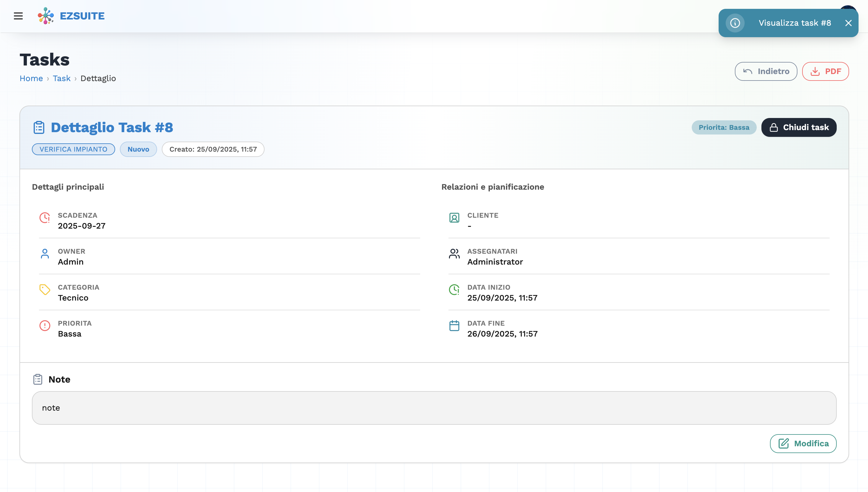The image size is (868, 492).
Task: Open the hamburger navigation menu
Action: click(x=18, y=16)
